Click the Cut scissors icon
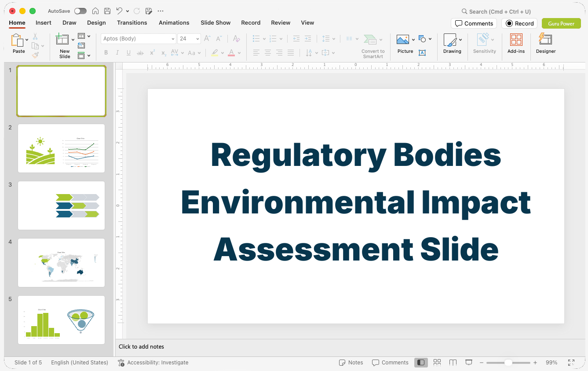 tap(35, 37)
